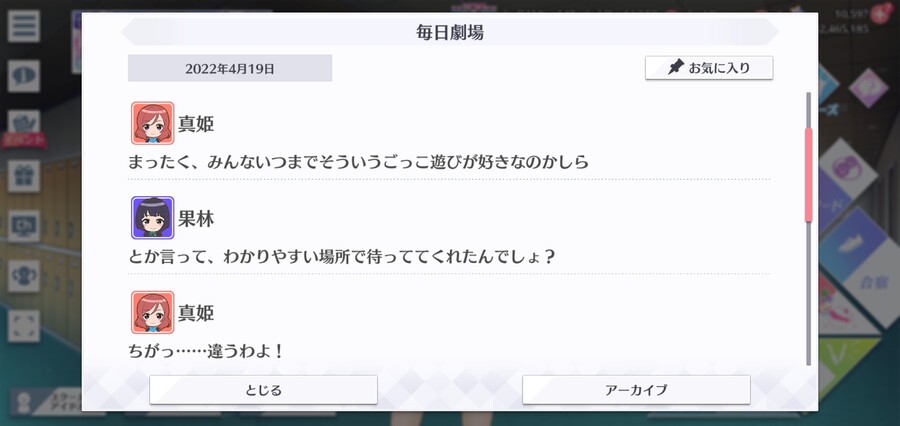Add this episode with お気に入り button
Screen dimensions: 900x426
(x=709, y=68)
